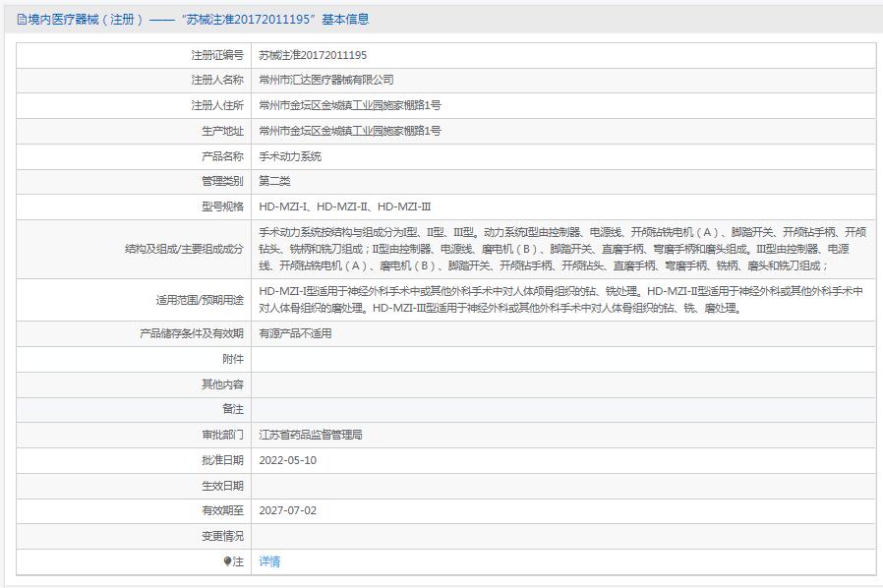Click the 结构及组成 description text
Viewport: 883px width, 588px height.
point(561,249)
